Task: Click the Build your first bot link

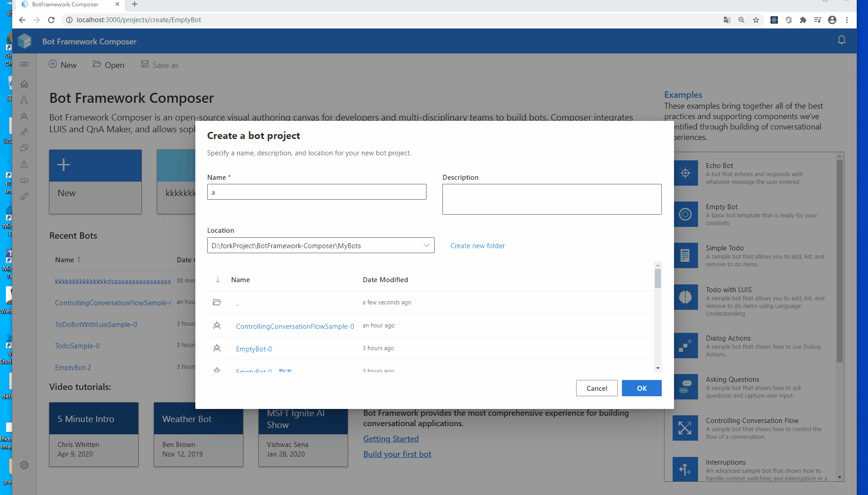Action: coord(397,454)
